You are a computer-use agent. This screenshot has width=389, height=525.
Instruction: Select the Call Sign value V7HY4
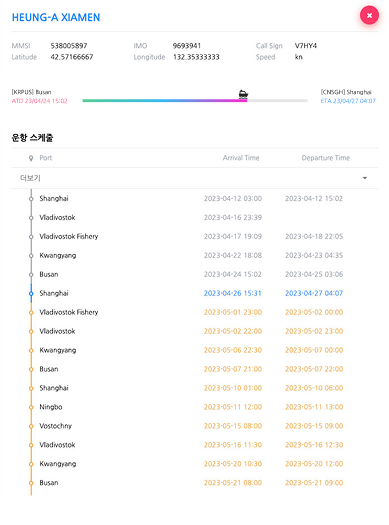(306, 46)
